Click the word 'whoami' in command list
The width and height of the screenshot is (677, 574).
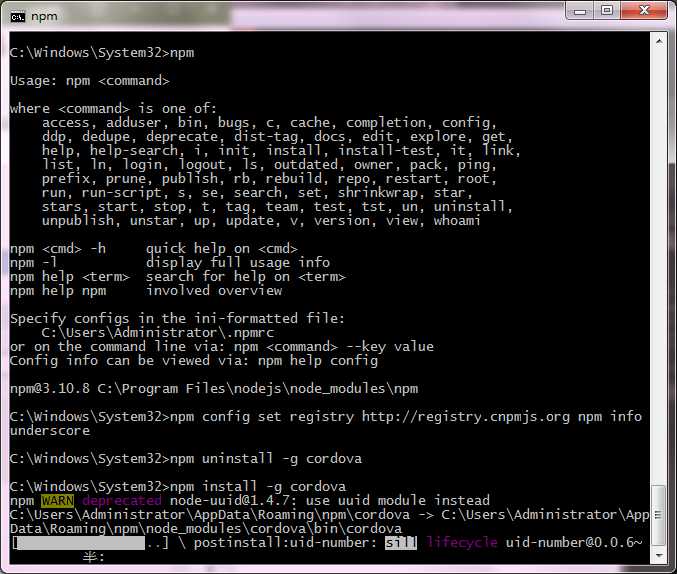click(457, 221)
